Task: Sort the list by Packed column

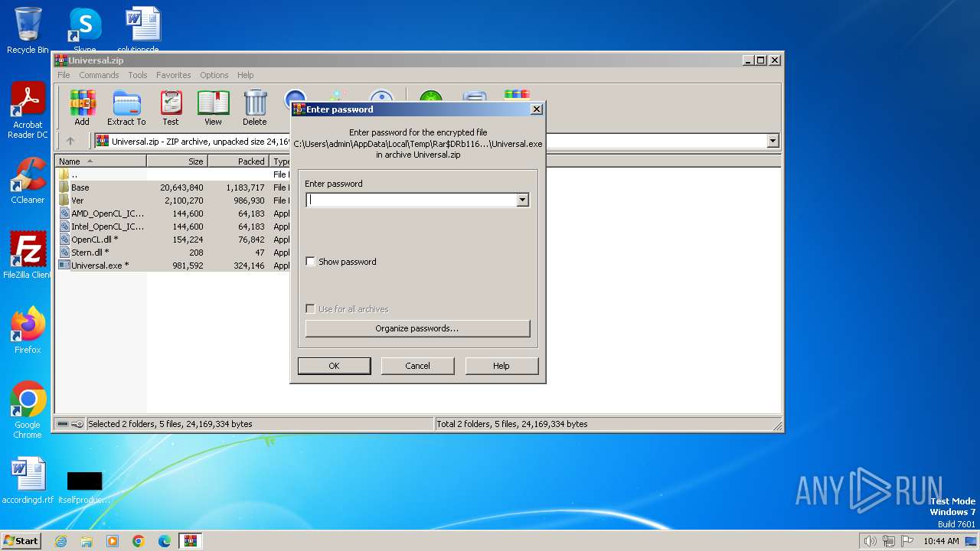Action: [x=238, y=161]
